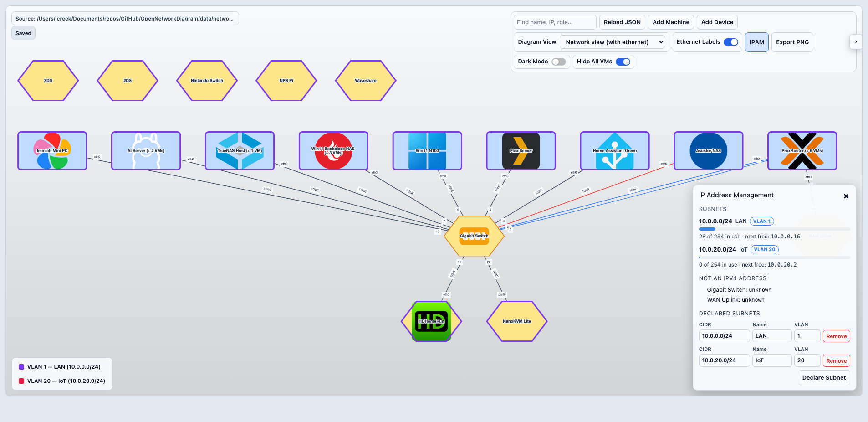Remove the 10.0.0.0/24 LAN subnet

(x=837, y=336)
